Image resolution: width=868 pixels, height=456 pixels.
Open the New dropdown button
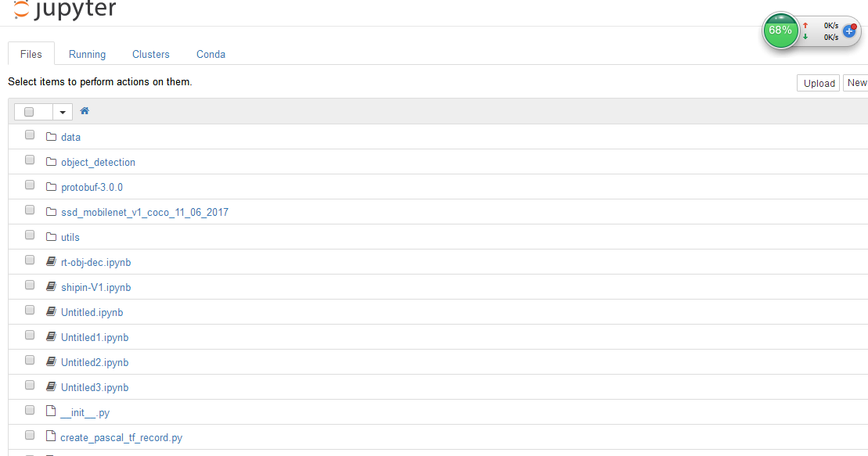(x=855, y=83)
